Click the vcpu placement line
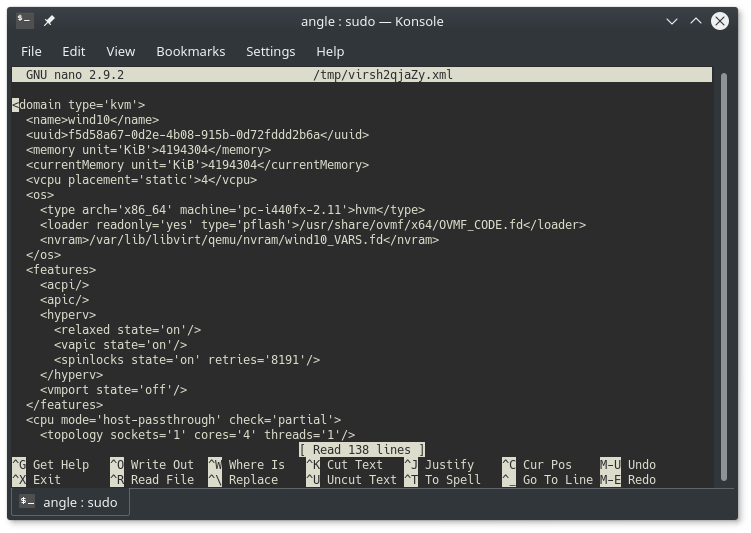 pyautogui.click(x=141, y=180)
